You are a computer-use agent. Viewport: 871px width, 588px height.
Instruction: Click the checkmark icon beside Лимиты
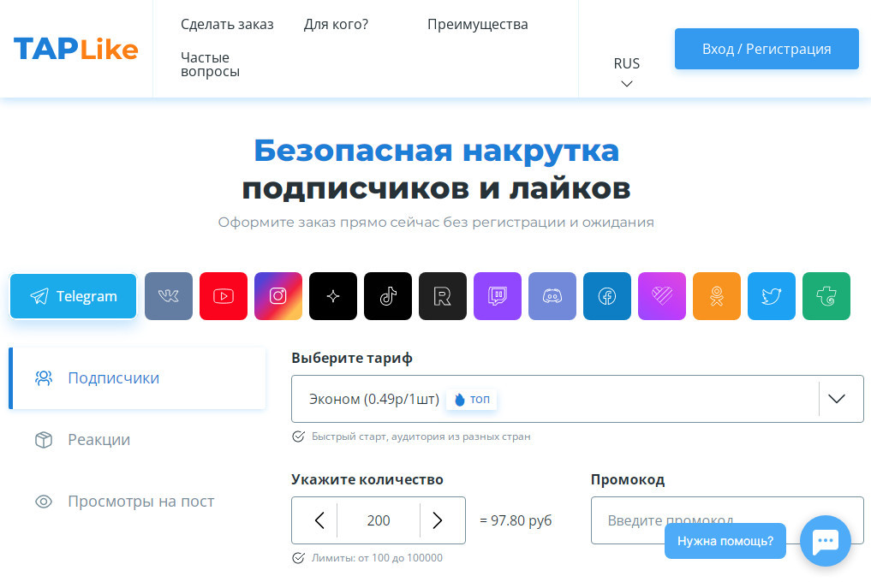(x=299, y=558)
